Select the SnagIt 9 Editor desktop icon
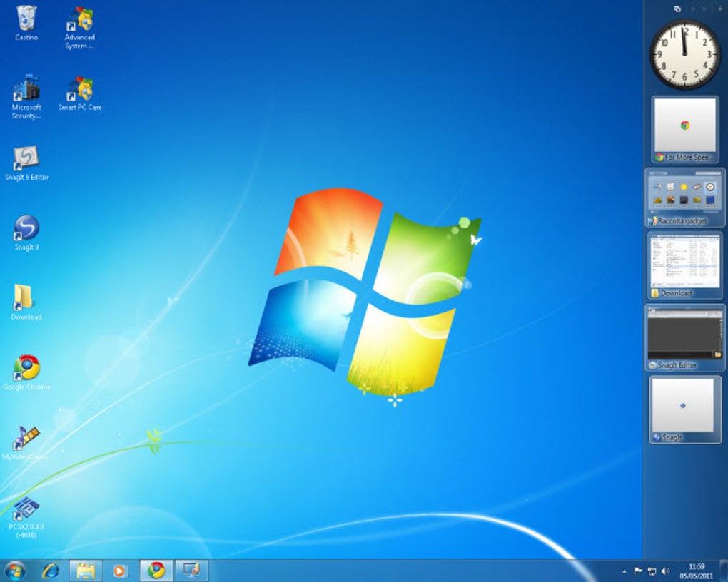Screen dimensions: 728x582 point(26,163)
